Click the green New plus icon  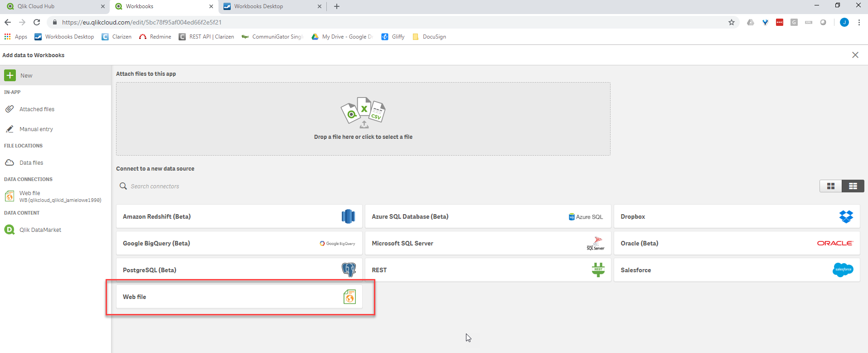coord(10,75)
